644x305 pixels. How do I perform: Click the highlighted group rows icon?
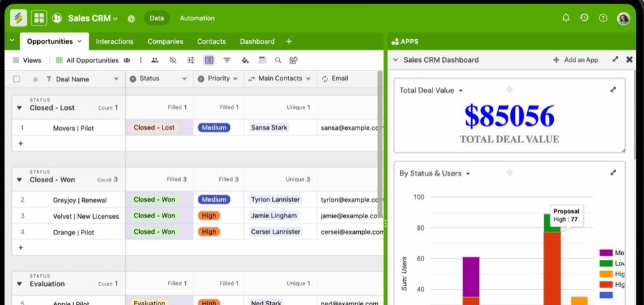(x=209, y=61)
